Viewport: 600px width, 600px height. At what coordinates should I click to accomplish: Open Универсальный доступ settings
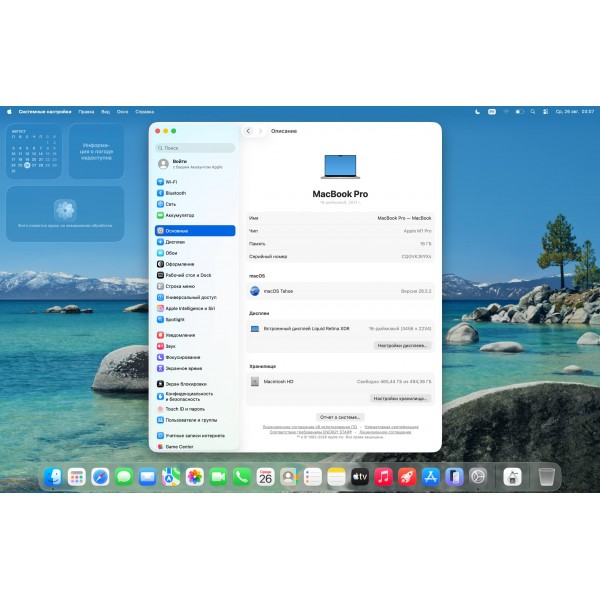pos(195,297)
